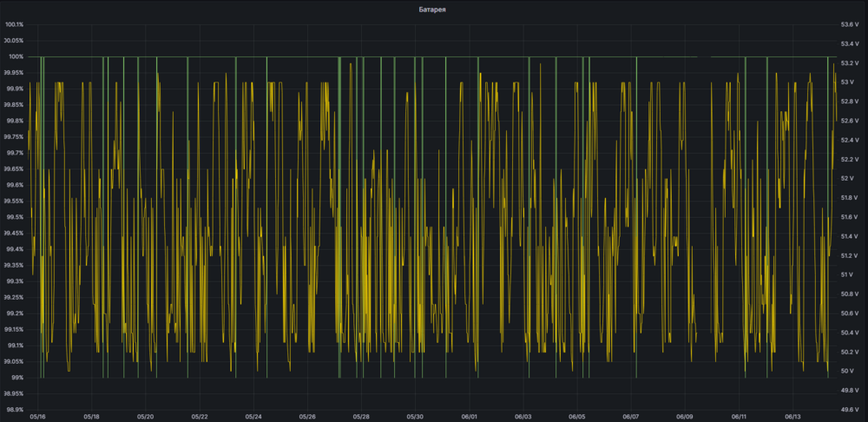
Task: Select the 05/24 tick on the time axis
Action: [x=253, y=417]
